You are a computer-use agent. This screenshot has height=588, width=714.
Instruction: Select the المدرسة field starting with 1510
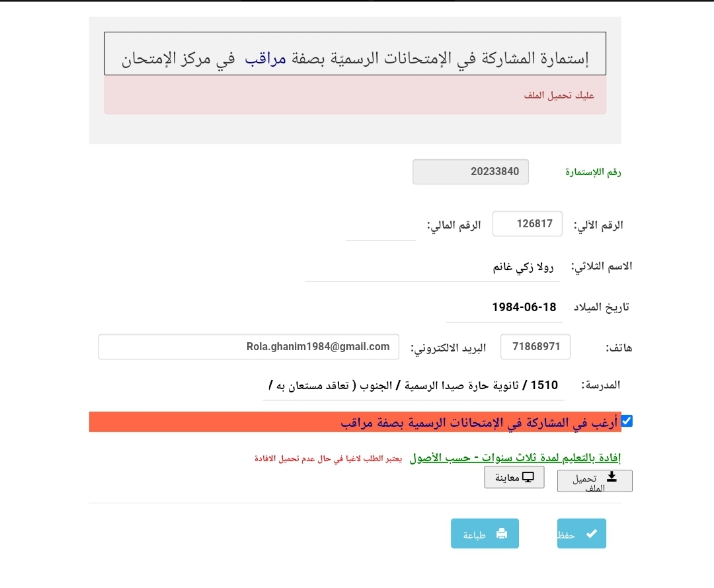(x=413, y=386)
